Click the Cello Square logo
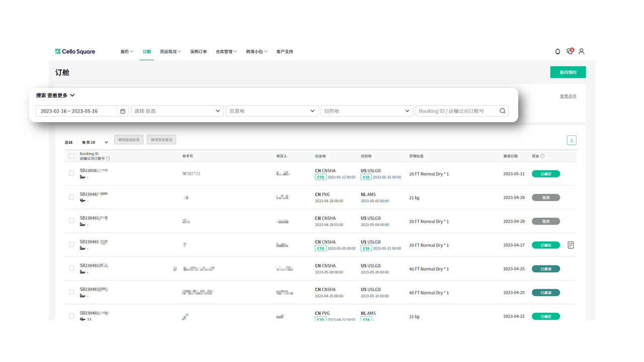This screenshot has width=644, height=362. click(75, 51)
